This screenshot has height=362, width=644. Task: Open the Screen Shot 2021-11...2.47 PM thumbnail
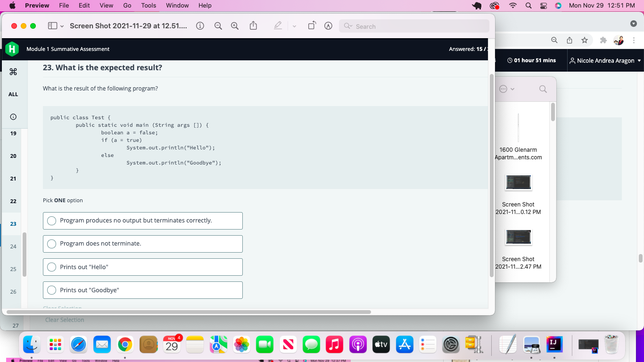click(518, 237)
